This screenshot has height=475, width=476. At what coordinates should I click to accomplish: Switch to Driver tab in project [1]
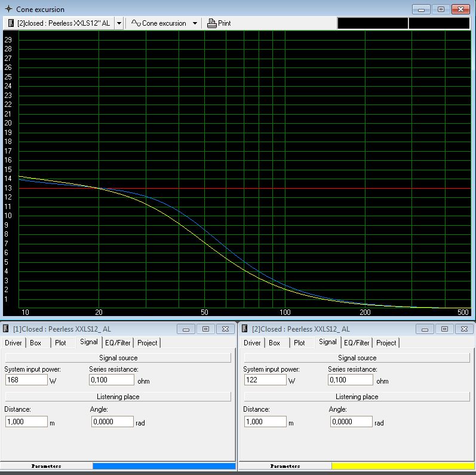(x=14, y=342)
